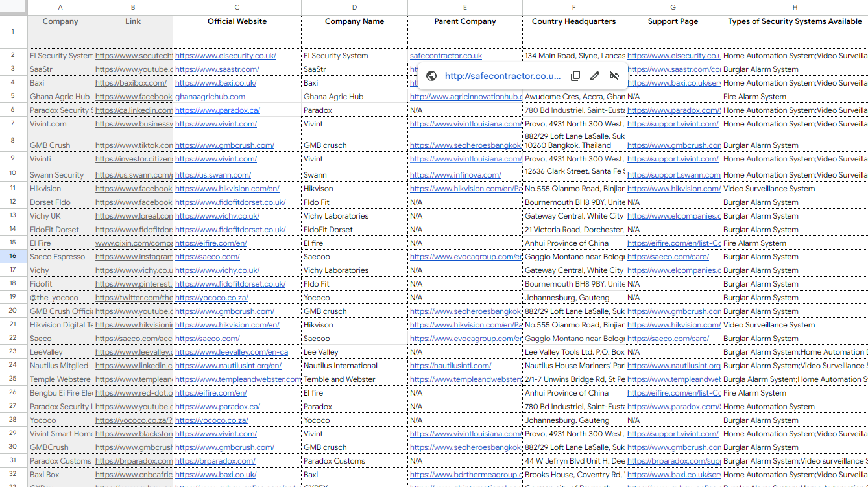Select the 'Vivint Smart Home' company cell
The image size is (868, 487).
coord(60,434)
